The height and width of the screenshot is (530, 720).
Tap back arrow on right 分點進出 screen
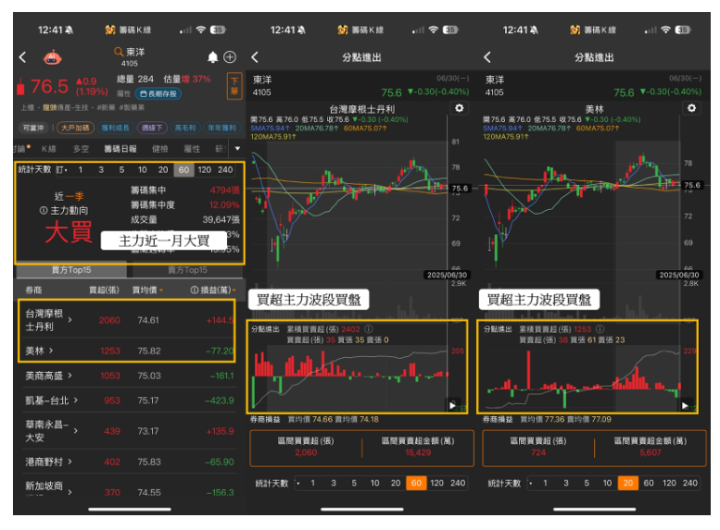click(488, 57)
